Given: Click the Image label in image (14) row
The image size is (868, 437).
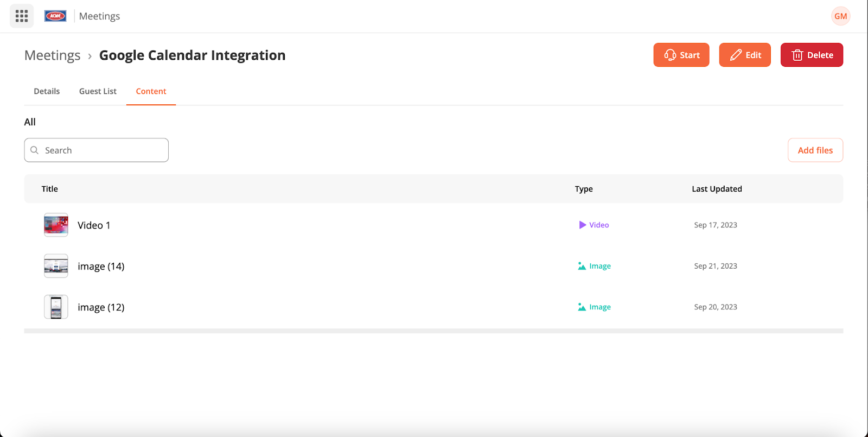Looking at the screenshot, I should point(600,266).
